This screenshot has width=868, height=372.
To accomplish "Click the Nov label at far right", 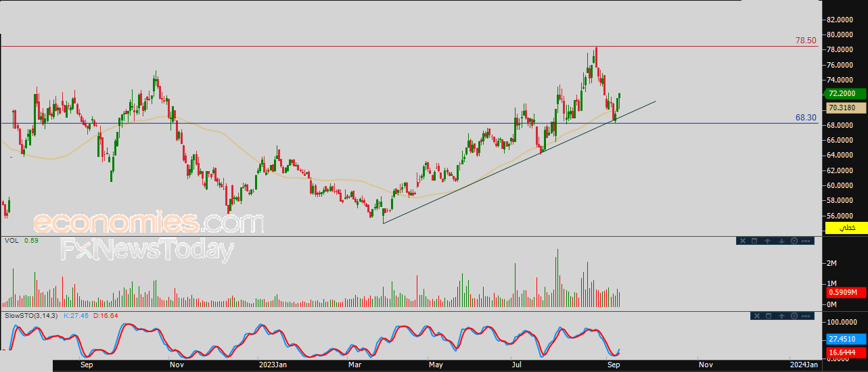I will [x=706, y=365].
